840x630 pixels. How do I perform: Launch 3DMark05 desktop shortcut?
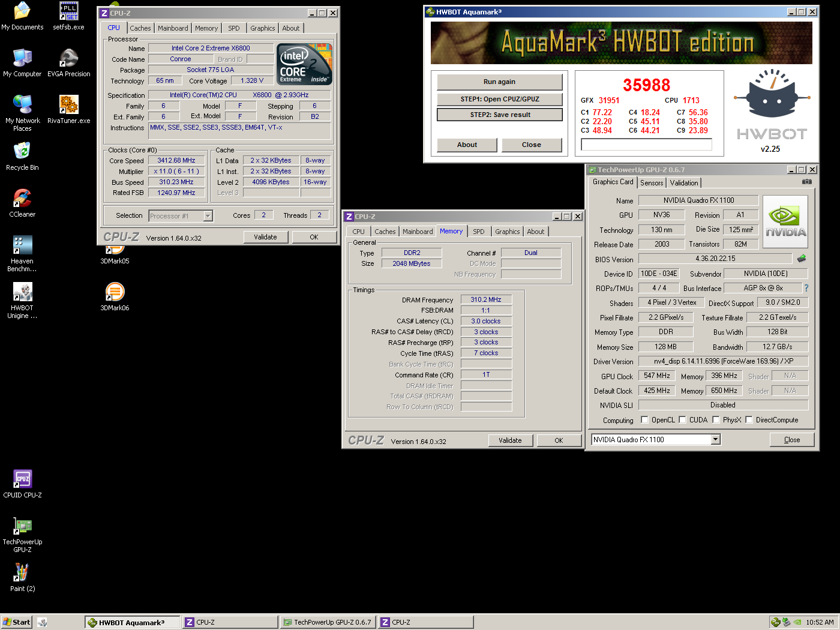coord(115,255)
